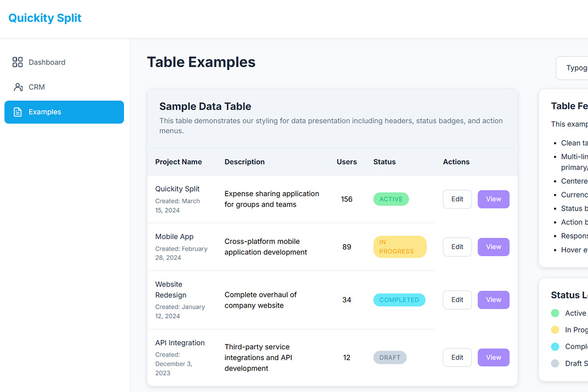Click the Users column header
588x392 pixels.
coord(347,162)
